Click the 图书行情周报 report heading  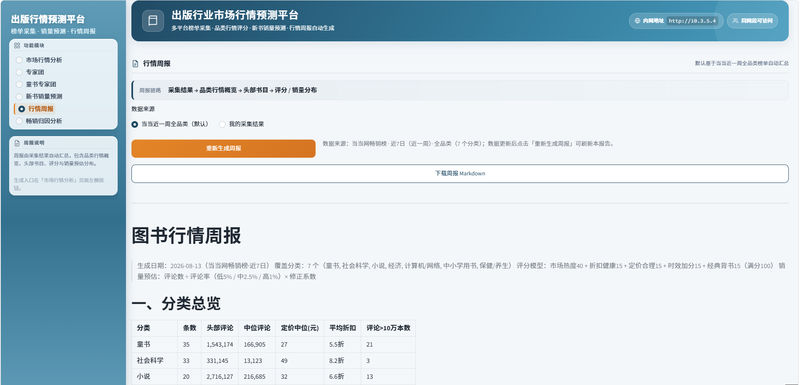coord(186,236)
